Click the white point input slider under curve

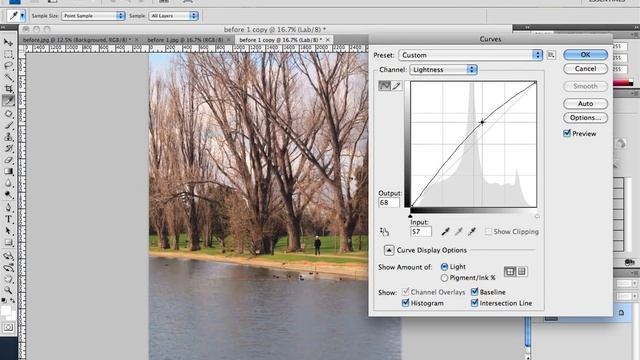pyautogui.click(x=537, y=216)
